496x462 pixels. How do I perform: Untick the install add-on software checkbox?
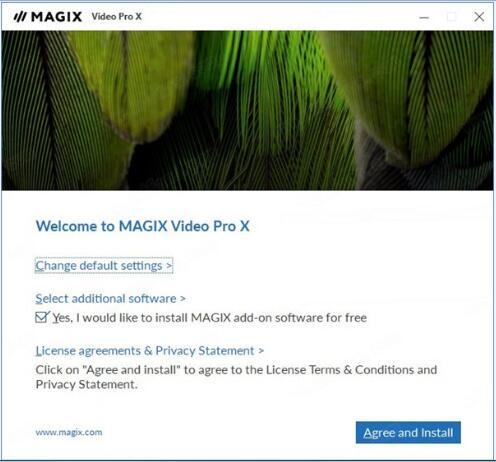pos(42,317)
